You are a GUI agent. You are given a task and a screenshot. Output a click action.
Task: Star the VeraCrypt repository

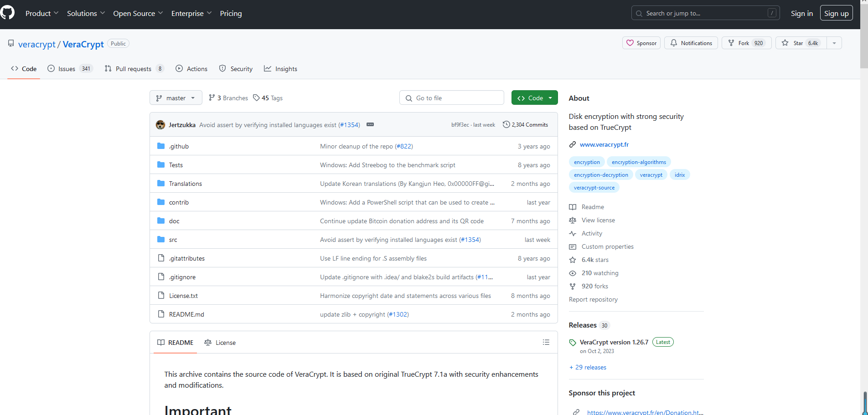click(801, 43)
